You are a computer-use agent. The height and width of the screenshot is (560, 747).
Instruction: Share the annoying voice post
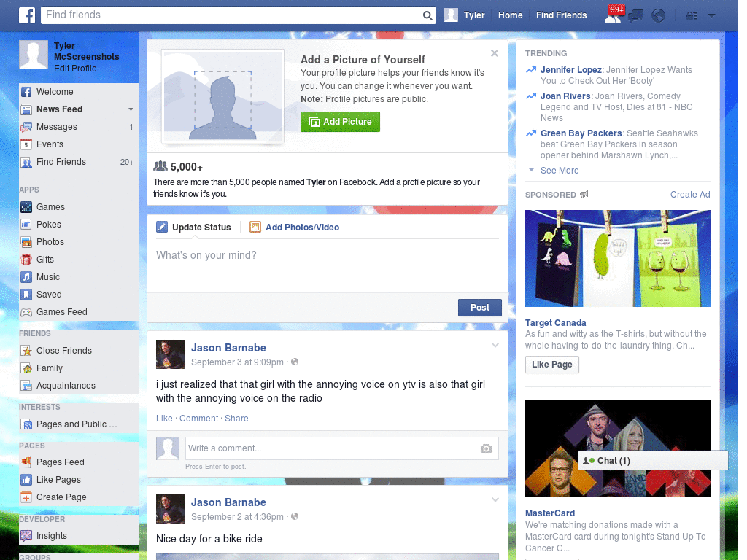pyautogui.click(x=236, y=418)
